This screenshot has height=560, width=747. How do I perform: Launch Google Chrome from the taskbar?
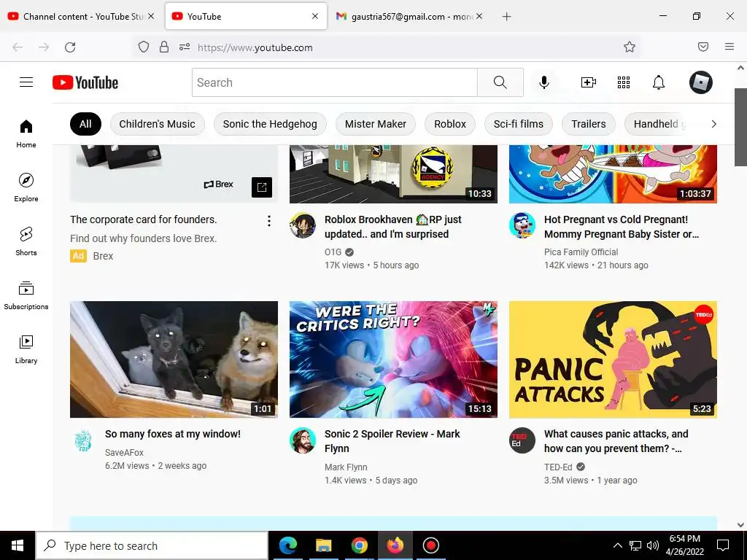359,545
